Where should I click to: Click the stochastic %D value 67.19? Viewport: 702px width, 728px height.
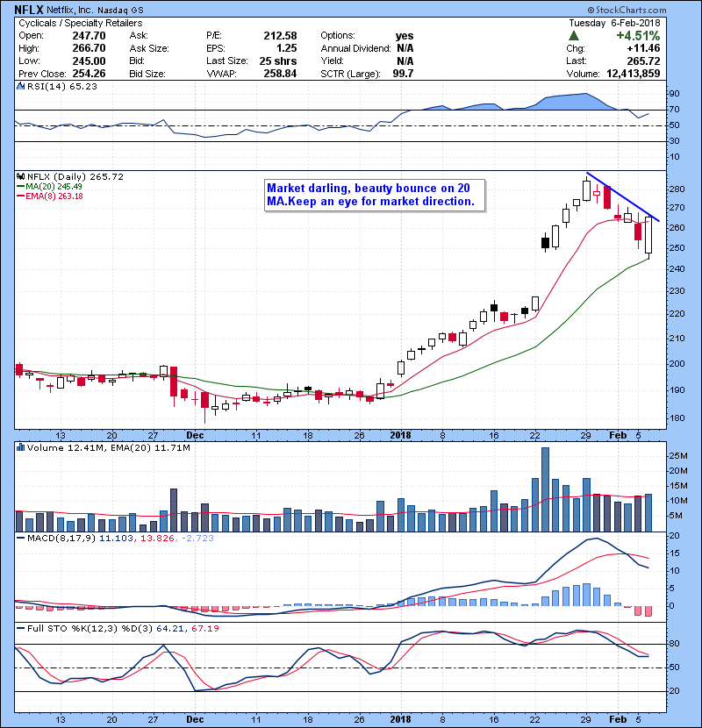pos(204,628)
